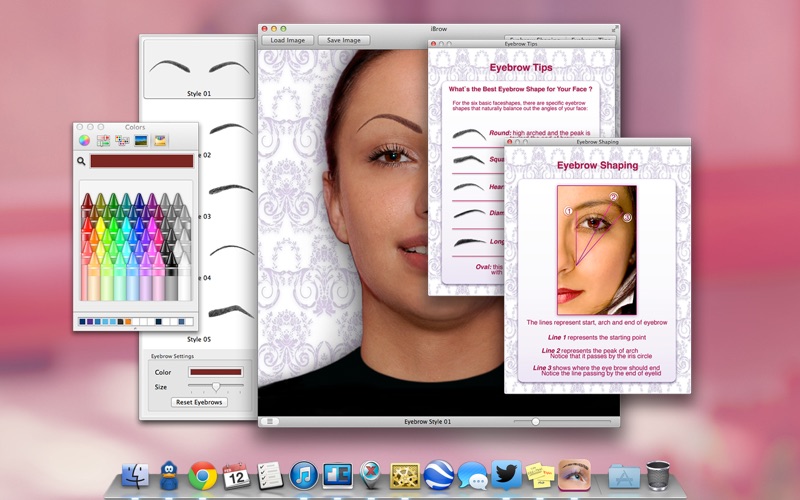Viewport: 800px width, 500px height.
Task: Open the color wheel tab in Colors window
Action: tap(84, 140)
